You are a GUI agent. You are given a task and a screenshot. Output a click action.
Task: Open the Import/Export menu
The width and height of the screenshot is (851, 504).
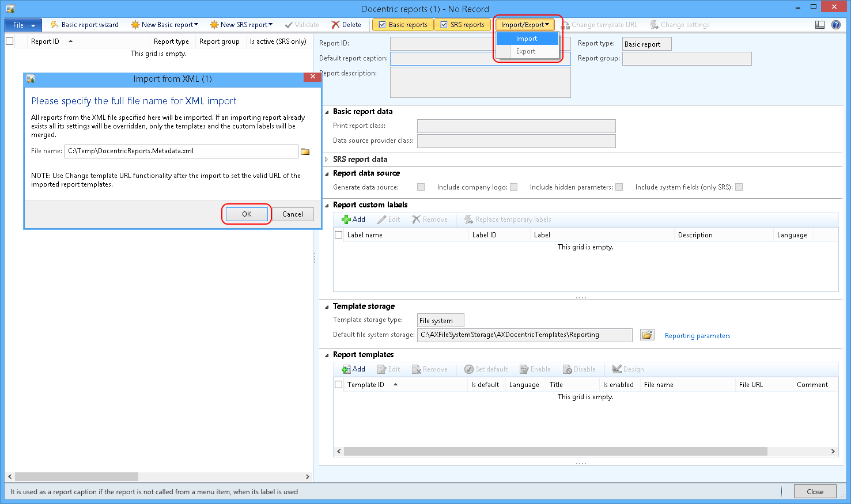(525, 25)
